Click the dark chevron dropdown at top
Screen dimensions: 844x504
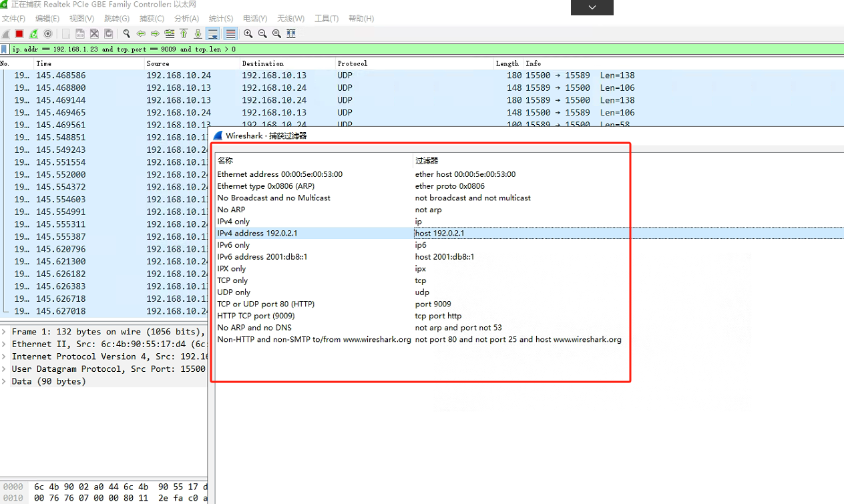(592, 7)
